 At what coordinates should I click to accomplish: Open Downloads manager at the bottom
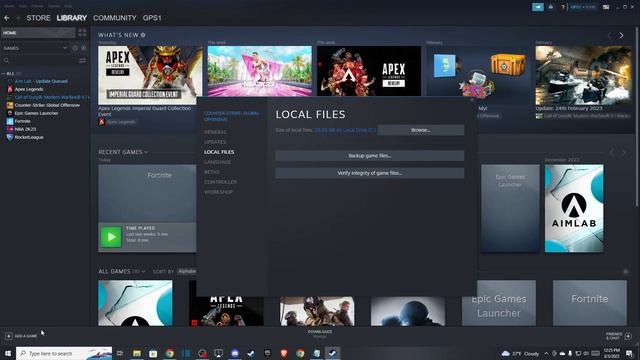320,334
